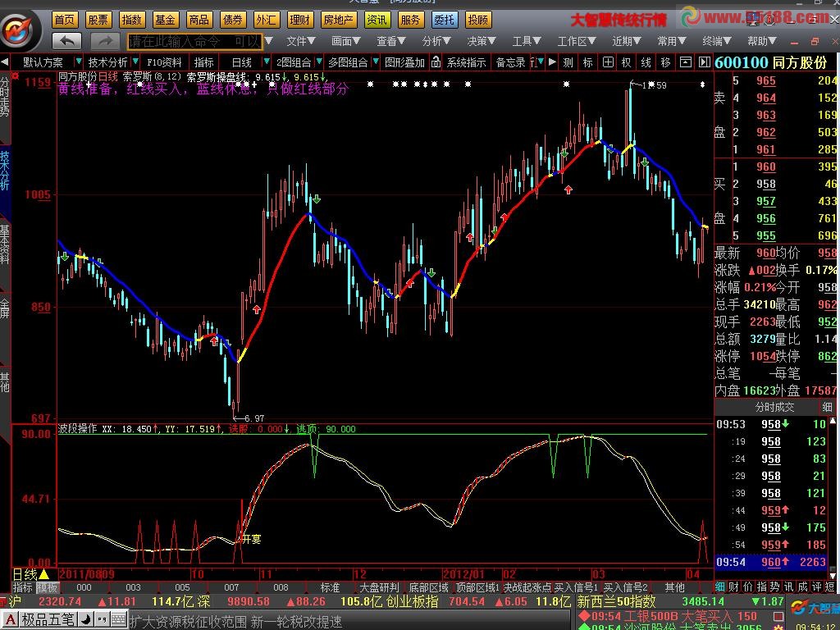Open the 买入信号1 indicator tab

coord(576,587)
